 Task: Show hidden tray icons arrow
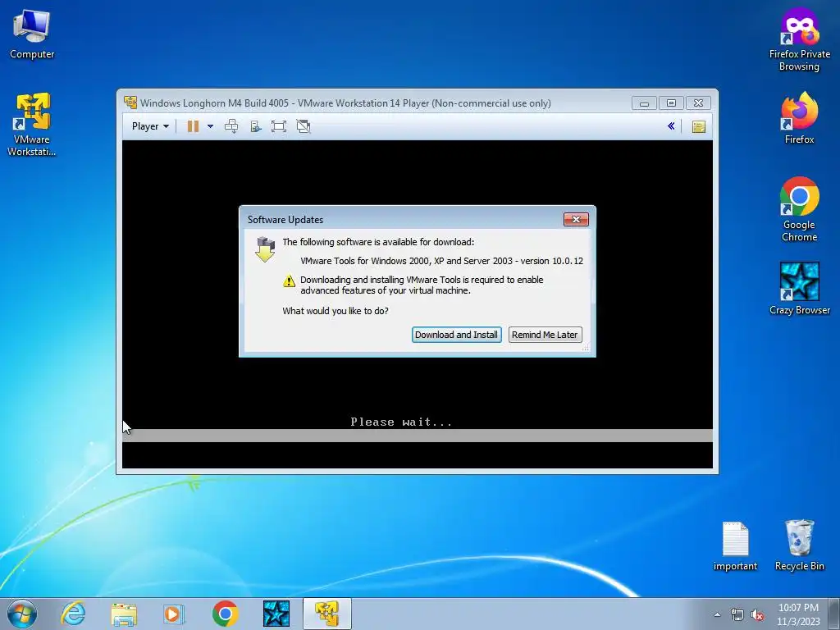pos(717,614)
